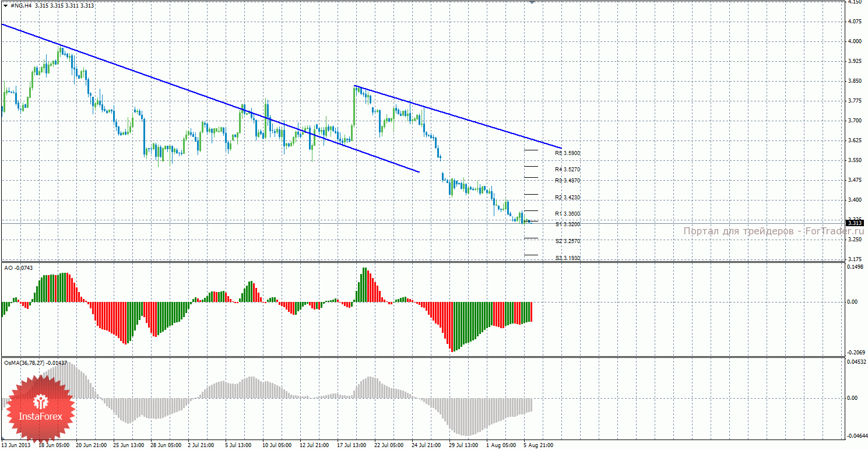Click the ForTrader.ru watermark text
The image size is (868, 450).
(774, 231)
